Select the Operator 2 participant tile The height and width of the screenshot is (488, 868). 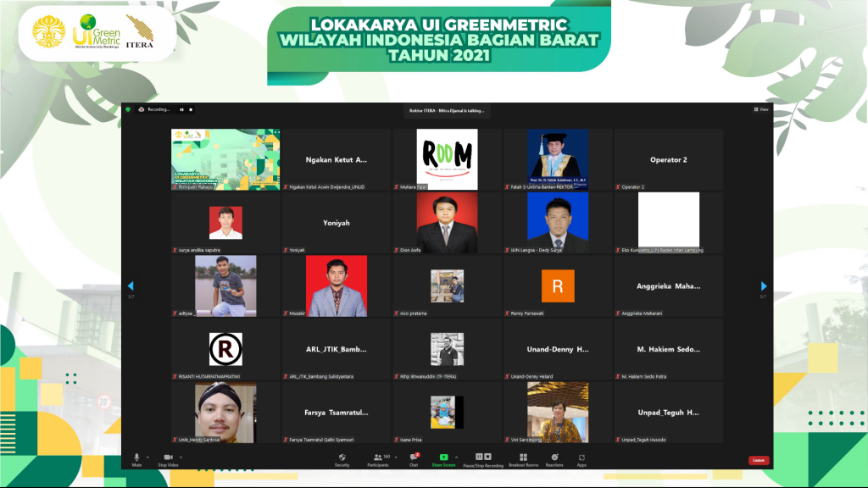[668, 159]
